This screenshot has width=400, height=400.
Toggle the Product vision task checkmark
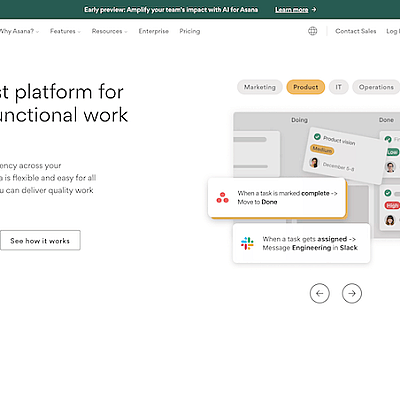tap(317, 137)
